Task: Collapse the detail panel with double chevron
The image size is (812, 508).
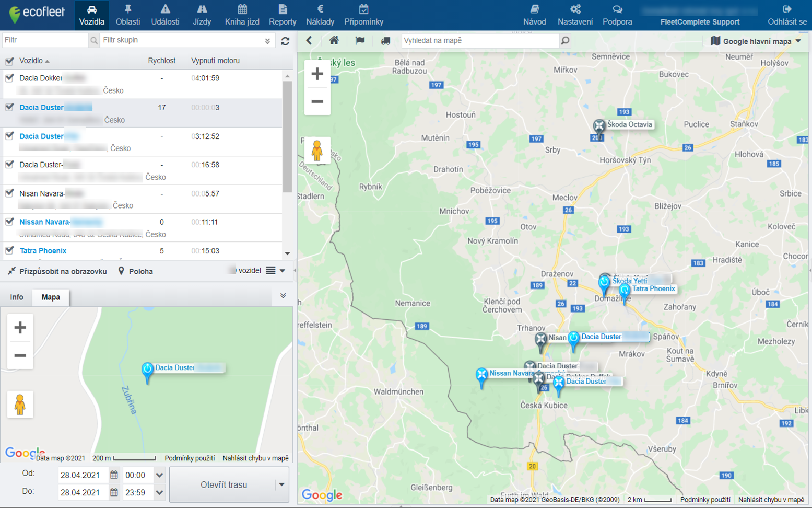Action: (x=283, y=296)
